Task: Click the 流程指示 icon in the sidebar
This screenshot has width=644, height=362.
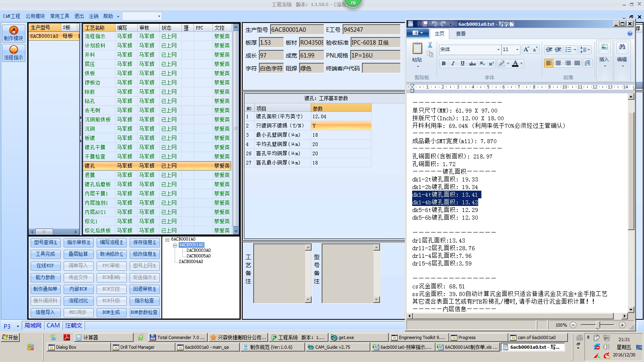Action: pos(14,53)
